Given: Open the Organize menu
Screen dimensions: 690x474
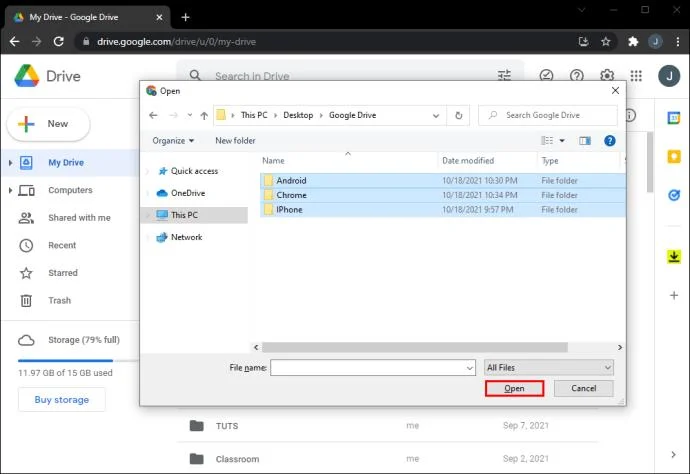Looking at the screenshot, I should click(173, 141).
